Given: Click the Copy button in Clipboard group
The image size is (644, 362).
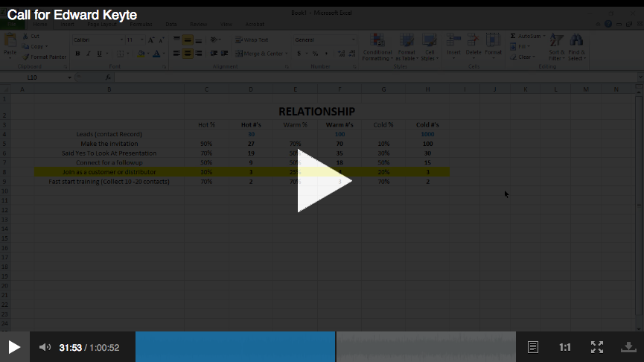Looking at the screenshot, I should click(35, 46).
